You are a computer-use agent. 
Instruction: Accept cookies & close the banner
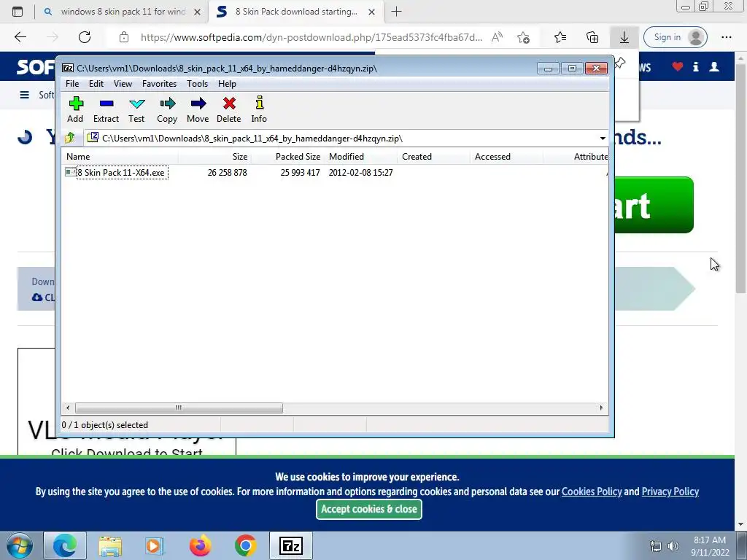point(368,509)
